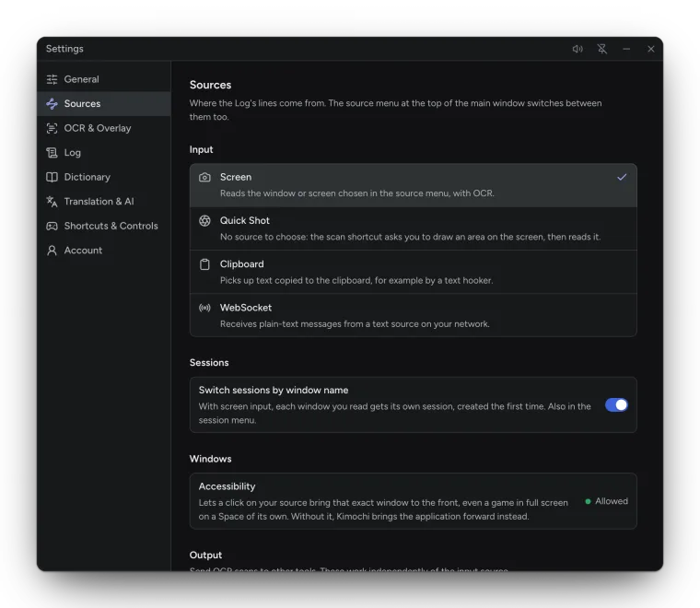Click 'Receives plain-text messages' description
The height and width of the screenshot is (608, 700).
[355, 324]
